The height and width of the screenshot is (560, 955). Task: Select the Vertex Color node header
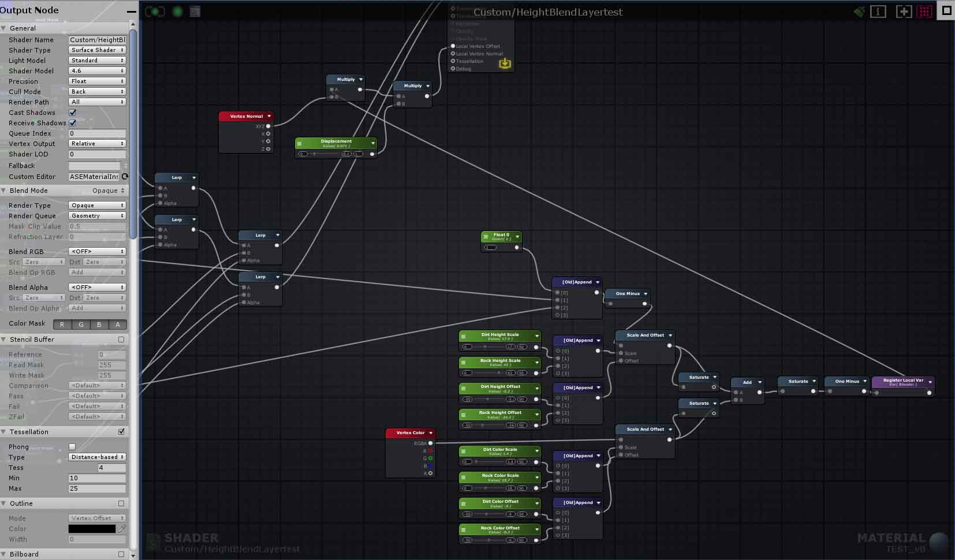pos(411,432)
